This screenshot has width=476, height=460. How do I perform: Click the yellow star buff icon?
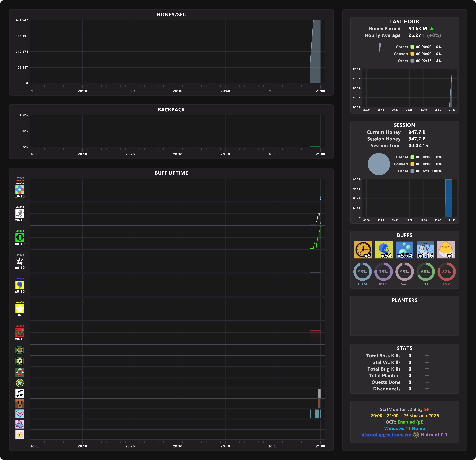coord(20,309)
